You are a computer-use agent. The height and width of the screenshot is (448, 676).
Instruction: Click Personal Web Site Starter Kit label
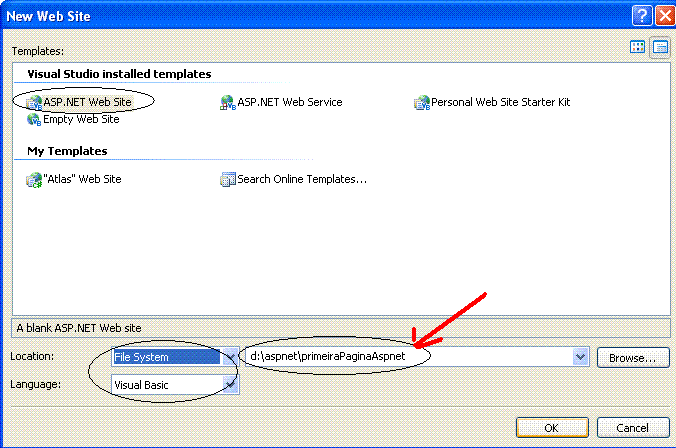(501, 102)
